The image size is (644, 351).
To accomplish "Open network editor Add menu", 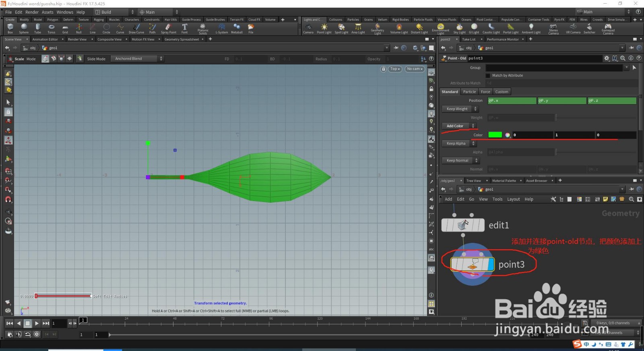I will pyautogui.click(x=448, y=199).
